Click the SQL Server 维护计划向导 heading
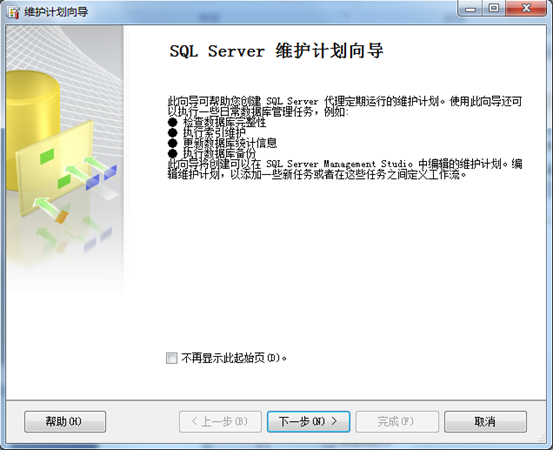553x450 pixels. coord(276,51)
